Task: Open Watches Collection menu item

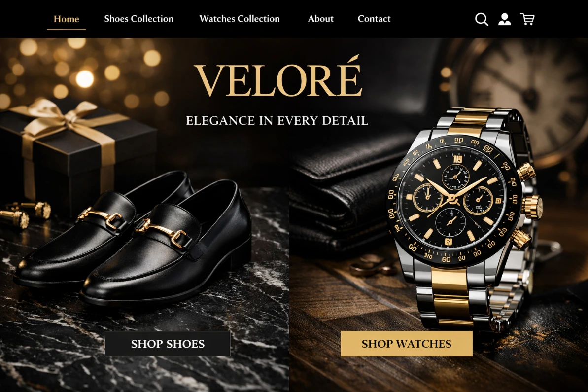Action: click(240, 19)
